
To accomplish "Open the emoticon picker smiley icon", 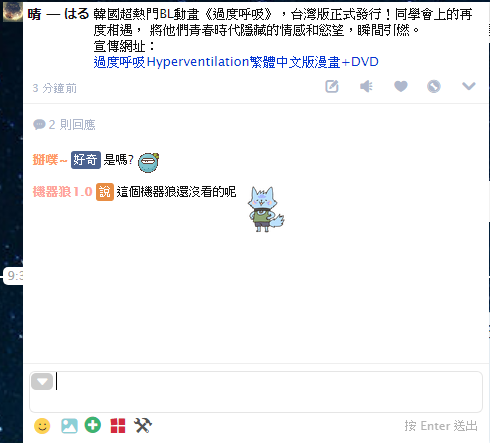I will [x=42, y=426].
